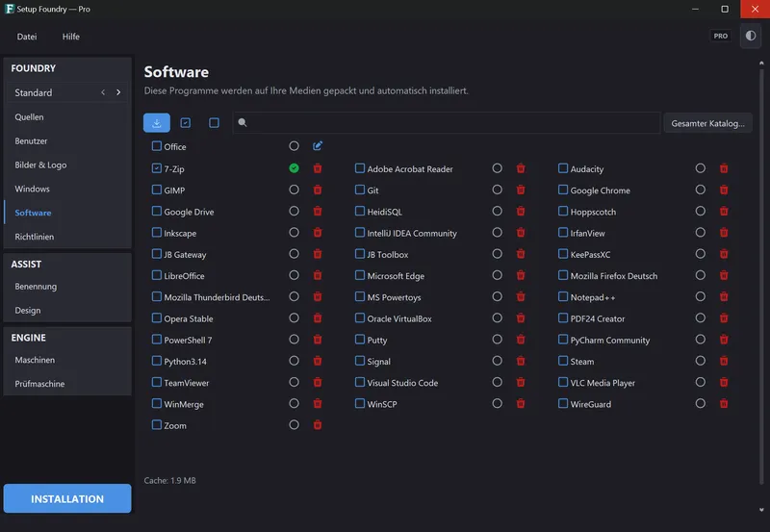Image resolution: width=770 pixels, height=532 pixels.
Task: Tick the IntelliJ IDEA Community checkbox
Action: [359, 232]
